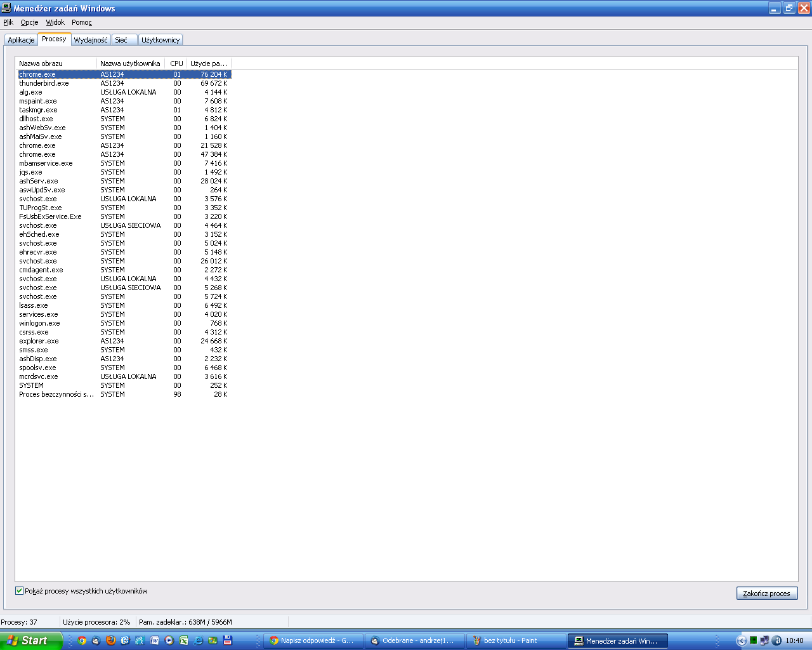
Task: Click the system clock showing 10:40
Action: (794, 640)
